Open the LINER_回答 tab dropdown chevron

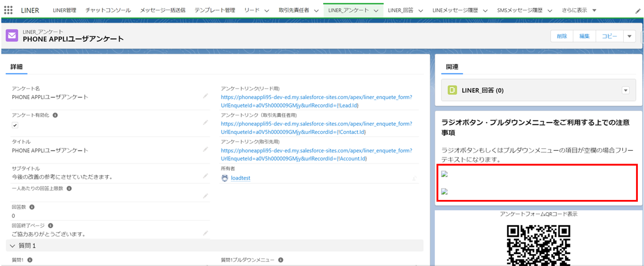(x=421, y=11)
